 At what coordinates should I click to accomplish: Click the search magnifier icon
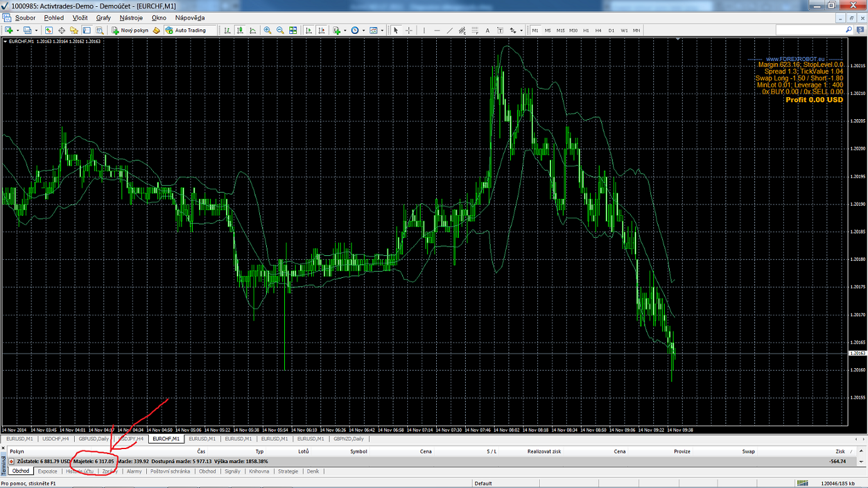849,29
